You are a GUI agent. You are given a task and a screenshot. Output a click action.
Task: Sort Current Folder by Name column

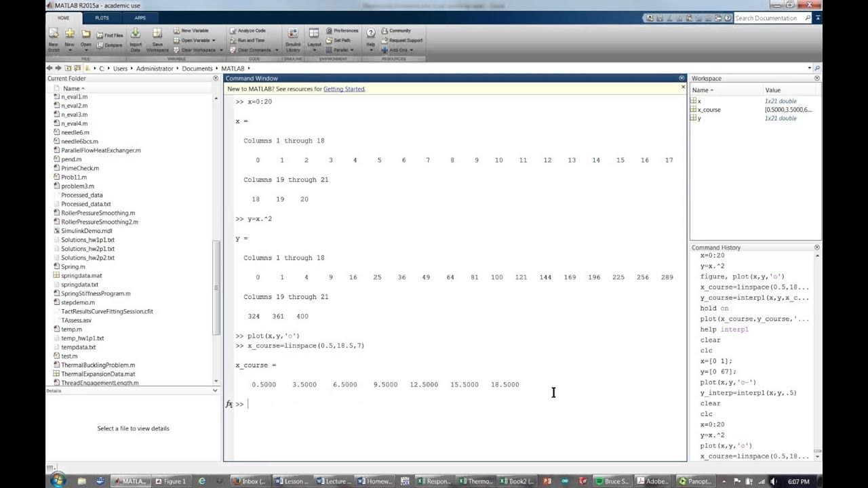coord(74,88)
